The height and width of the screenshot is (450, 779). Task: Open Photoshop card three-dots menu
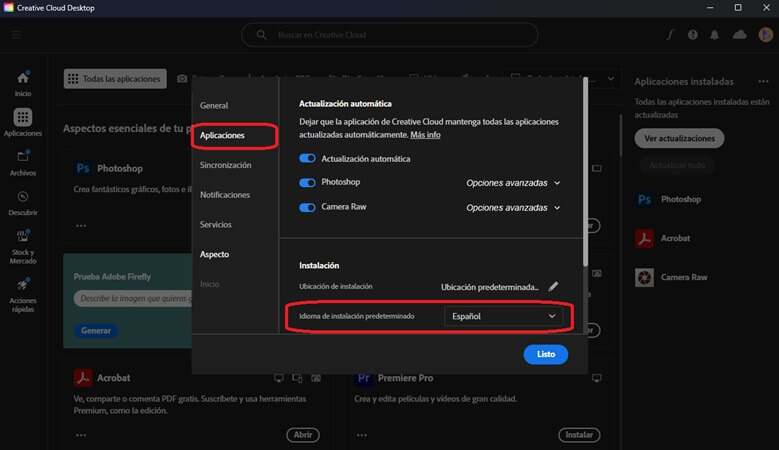click(x=81, y=225)
